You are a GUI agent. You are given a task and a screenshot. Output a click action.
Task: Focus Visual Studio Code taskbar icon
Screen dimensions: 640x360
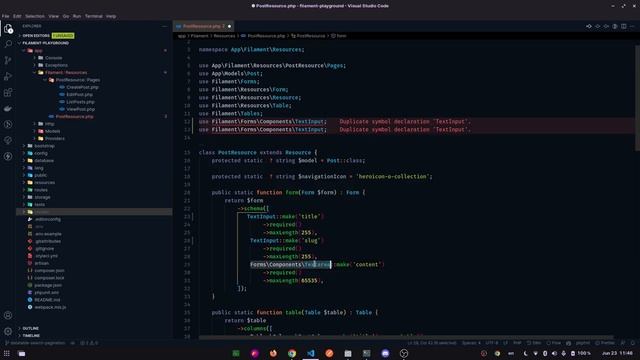(x=311, y=353)
